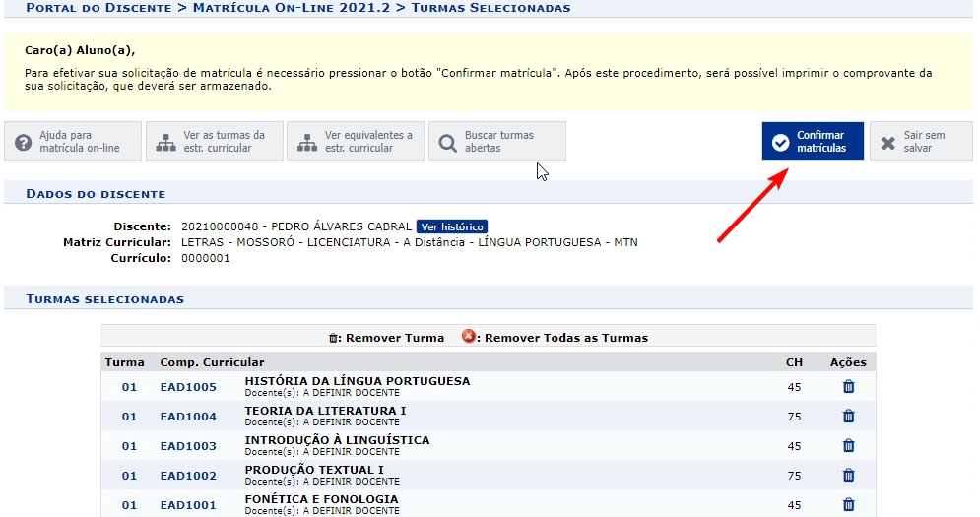980x517 pixels.
Task: Remove Teoria da Literatura I with trash icon
Action: click(848, 416)
